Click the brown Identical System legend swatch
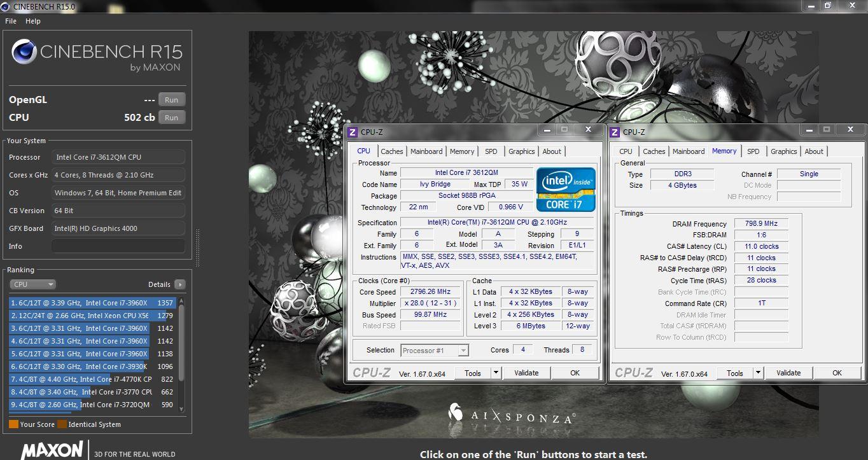868x460 pixels. 62,424
